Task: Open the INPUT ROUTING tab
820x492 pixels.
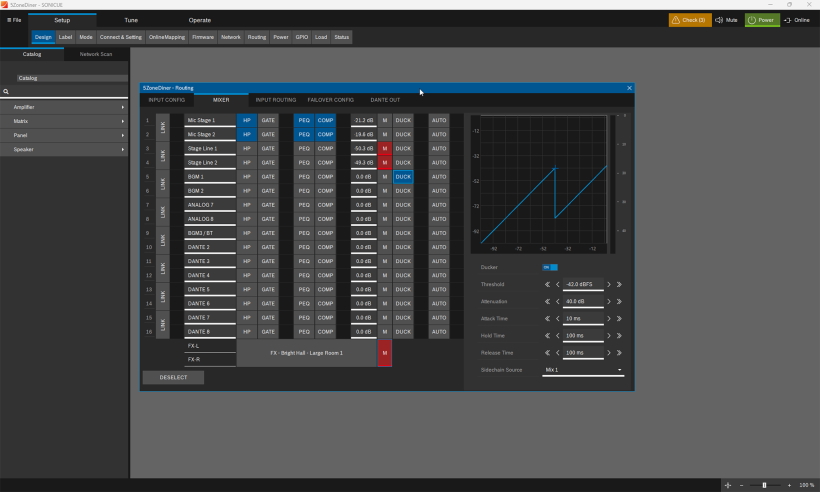Action: pos(276,100)
